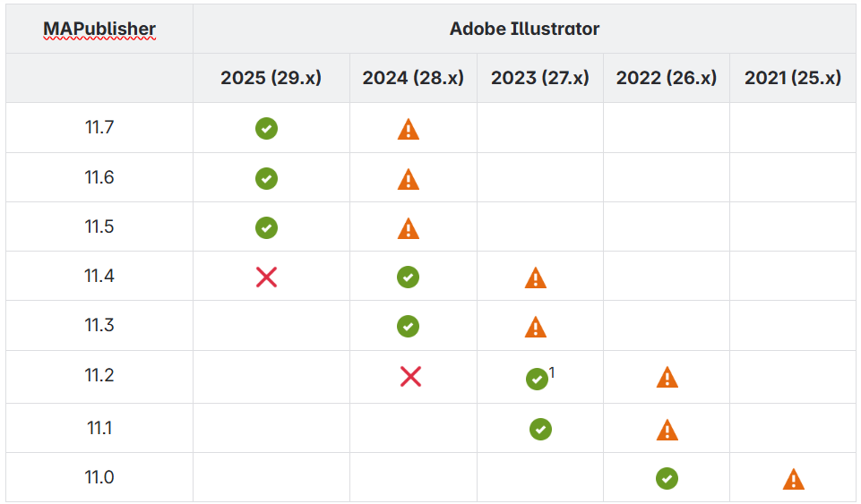861x504 pixels.
Task: Click warning triangle for 11.7 under 2024
Action: 408,129
